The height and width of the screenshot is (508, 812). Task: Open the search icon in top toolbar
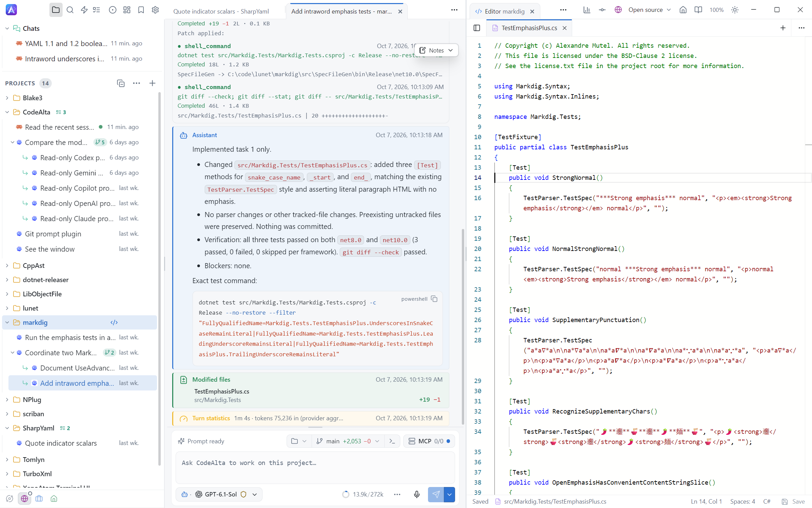[x=70, y=10]
